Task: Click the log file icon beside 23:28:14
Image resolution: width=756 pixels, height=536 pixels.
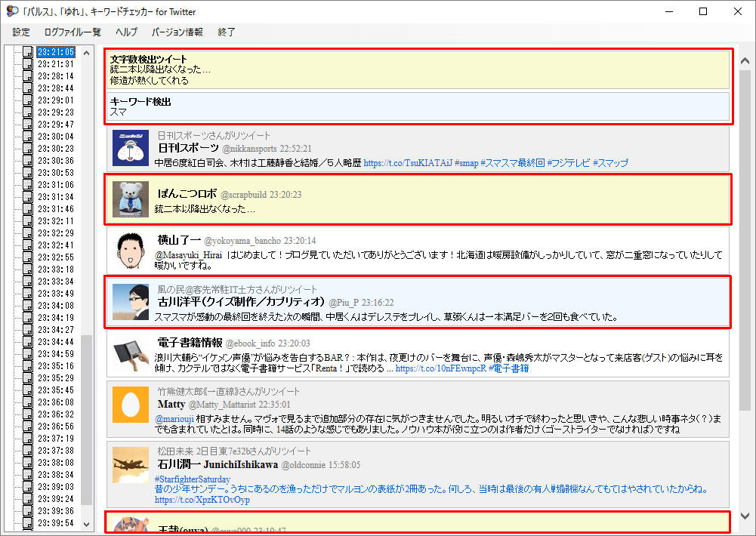Action: [28, 75]
